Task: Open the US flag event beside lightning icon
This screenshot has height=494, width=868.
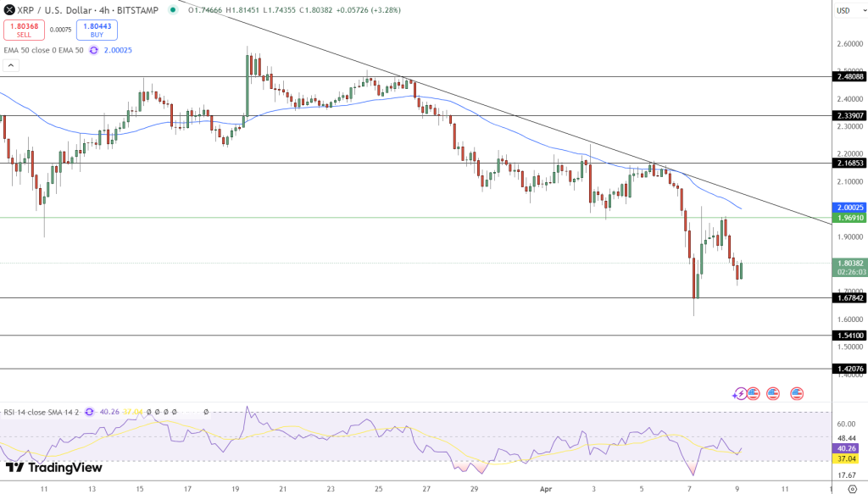Action: click(753, 394)
